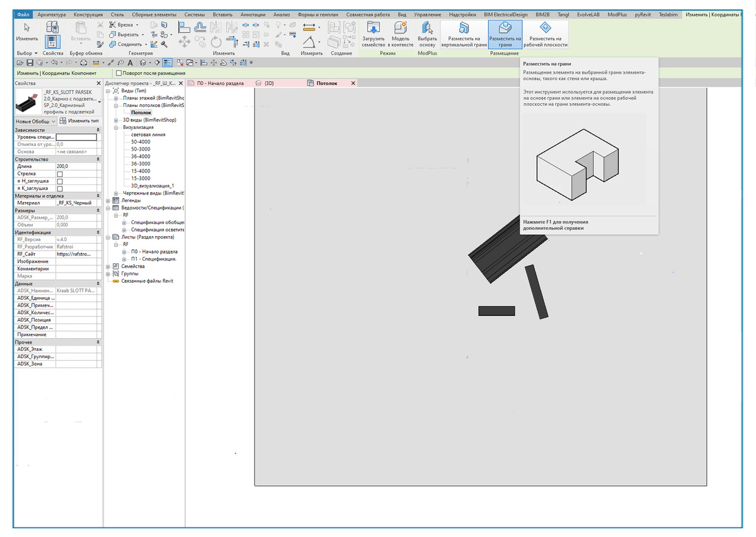Close the Свойства palette
The width and height of the screenshot is (756, 537).
coord(98,83)
